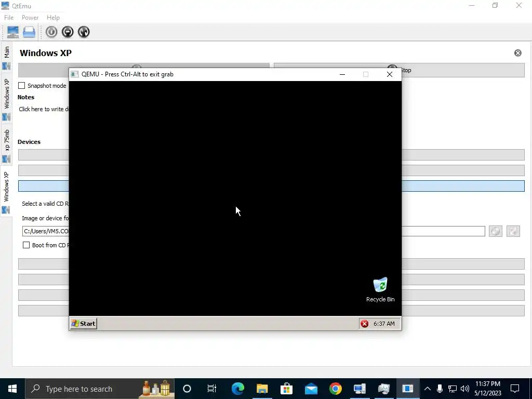This screenshot has width=532, height=399.
Task: Launch Microsoft Edge from taskbar
Action: pos(237,389)
